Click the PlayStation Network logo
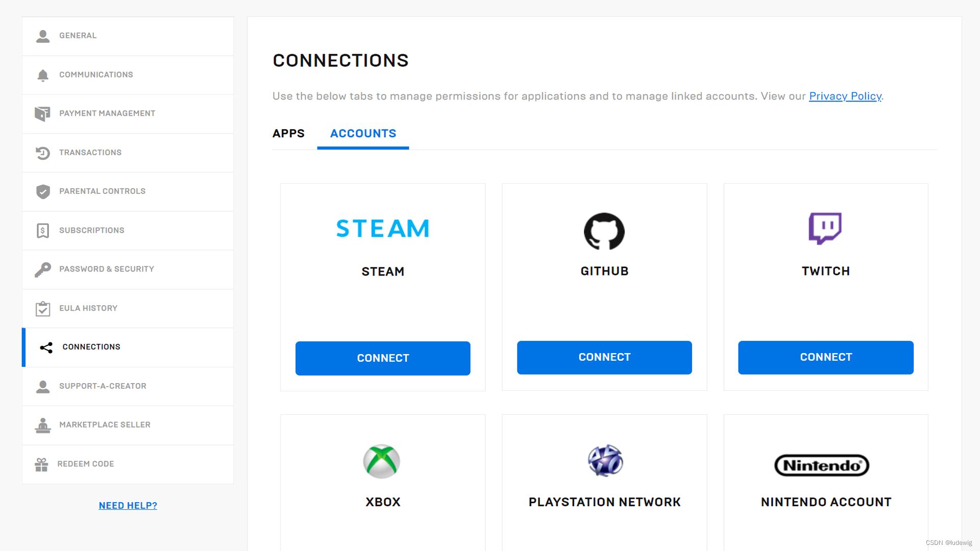This screenshot has width=980, height=551. 605,461
